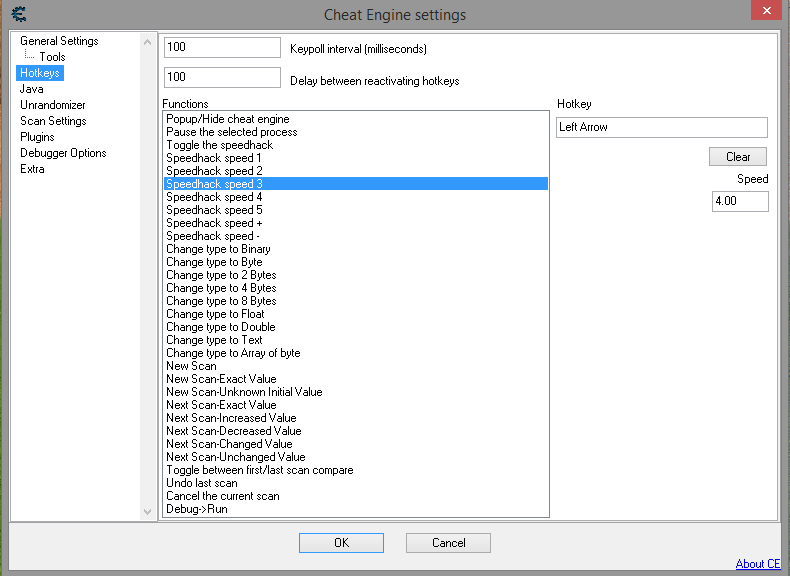Viewport: 790px width, 576px height.
Task: Open the About CE link
Action: (757, 564)
